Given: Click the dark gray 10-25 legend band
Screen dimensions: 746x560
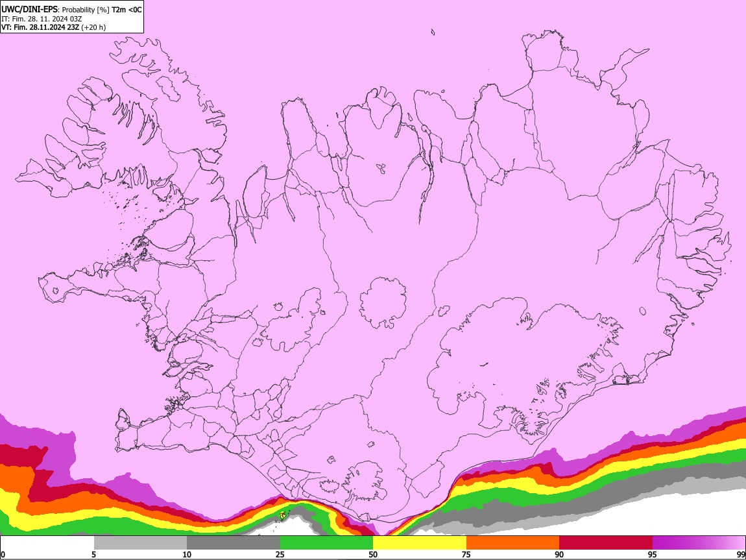Looking at the screenshot, I should (x=234, y=542).
